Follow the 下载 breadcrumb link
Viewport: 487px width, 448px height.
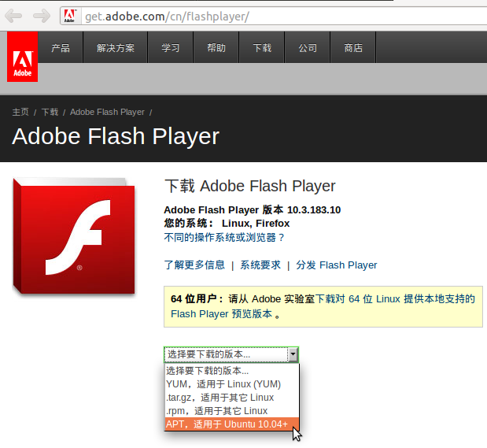coord(50,112)
